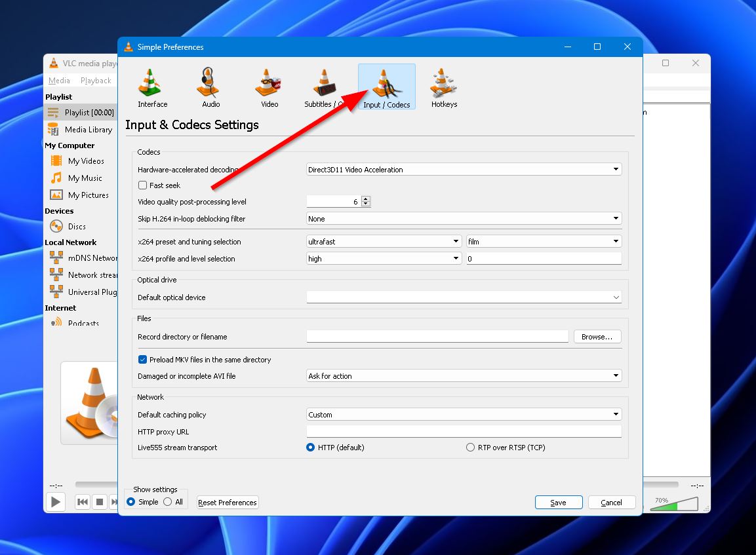Image resolution: width=756 pixels, height=555 pixels.
Task: Open Default caching policy dropdown
Action: tap(464, 414)
